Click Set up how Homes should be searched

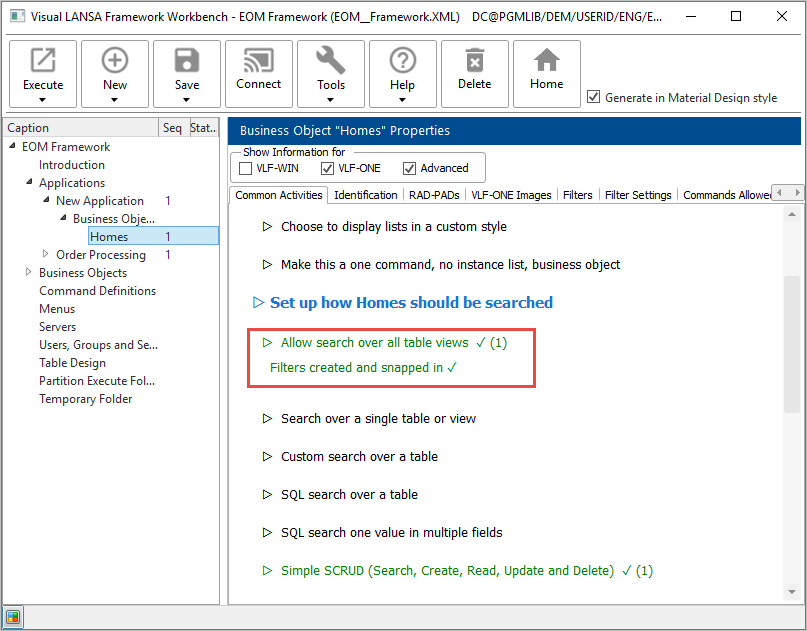click(411, 302)
